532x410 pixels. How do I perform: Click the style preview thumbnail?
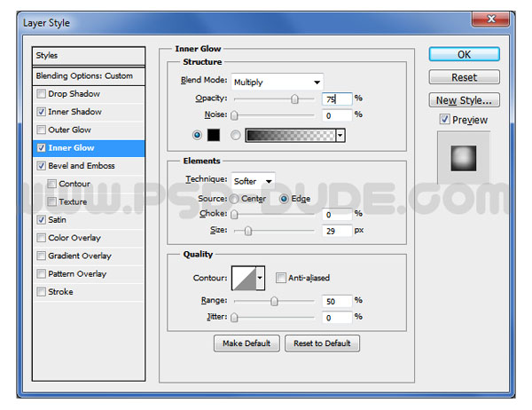click(464, 158)
